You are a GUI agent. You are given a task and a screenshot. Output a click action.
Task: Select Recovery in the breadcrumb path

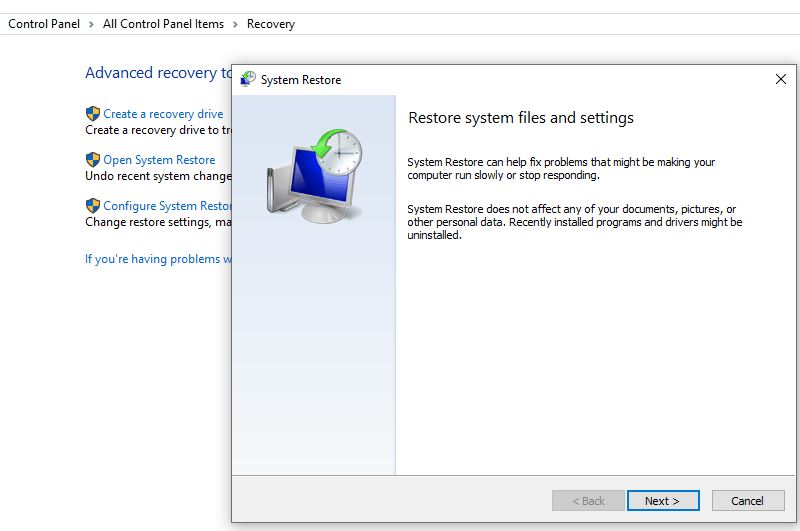click(271, 24)
